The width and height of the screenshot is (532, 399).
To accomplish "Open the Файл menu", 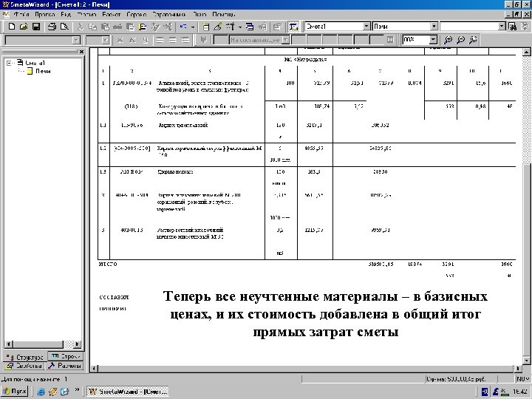I will tap(21, 15).
